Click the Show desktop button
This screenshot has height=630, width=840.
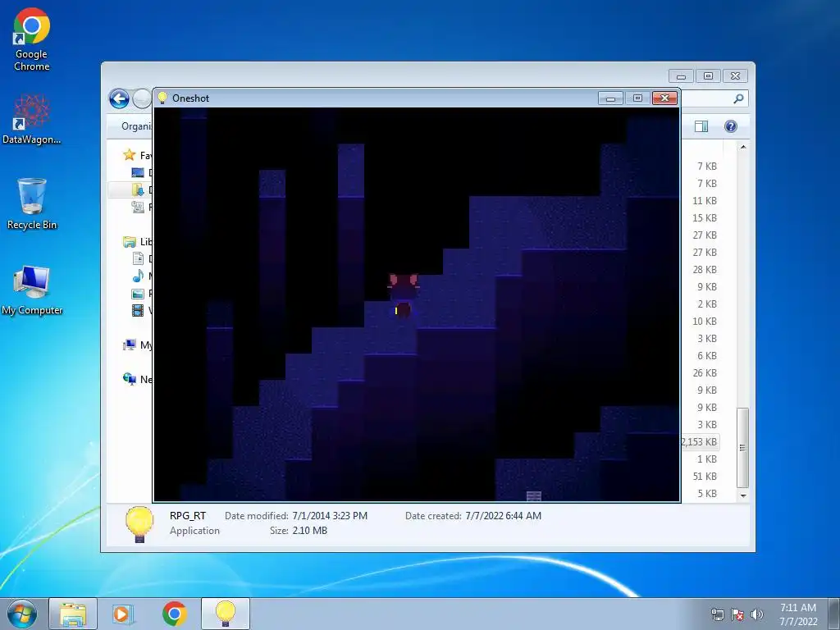[x=834, y=614]
